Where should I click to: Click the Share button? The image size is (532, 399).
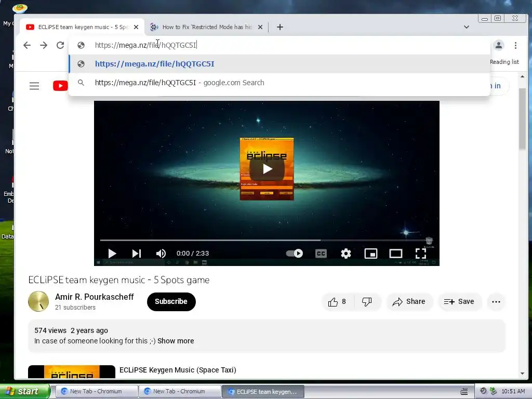pos(409,302)
